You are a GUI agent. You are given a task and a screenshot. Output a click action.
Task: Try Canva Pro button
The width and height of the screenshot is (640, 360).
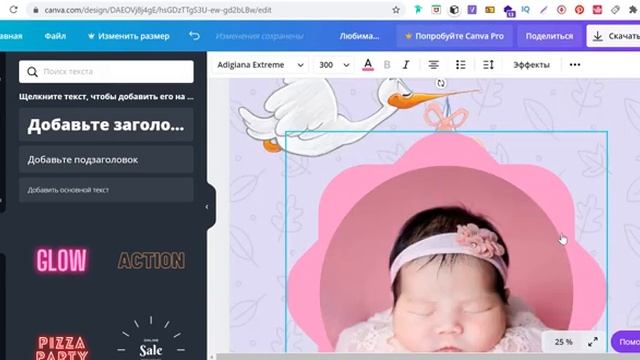coord(454,36)
